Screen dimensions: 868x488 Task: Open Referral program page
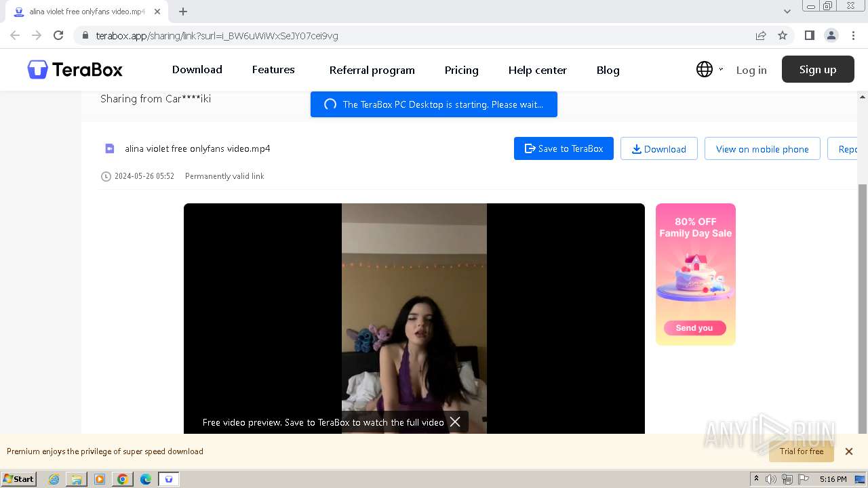[x=372, y=70]
